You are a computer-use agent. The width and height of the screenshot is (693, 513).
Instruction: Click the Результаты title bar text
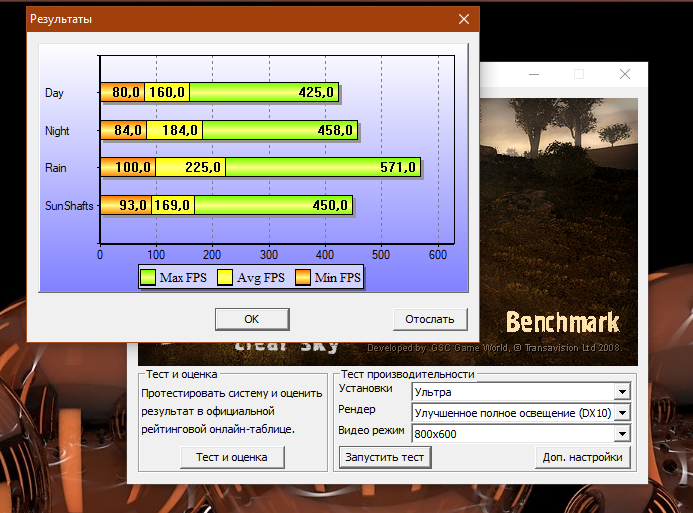click(x=61, y=19)
